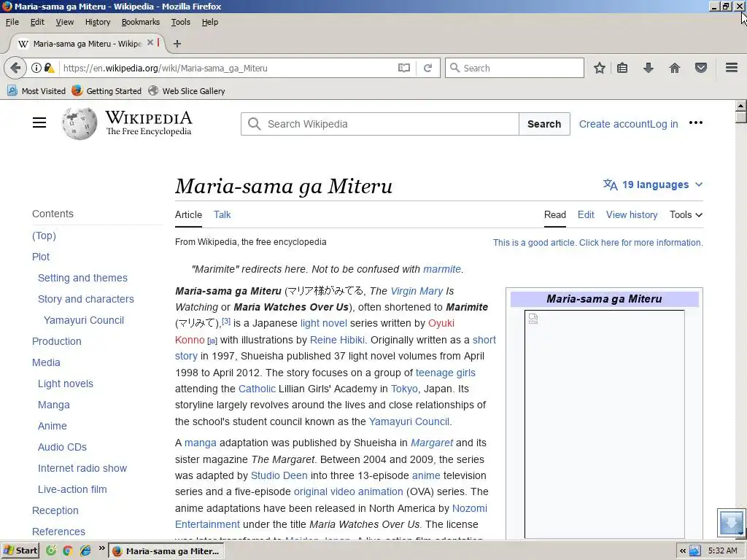Open the Edit tab of the article
The width and height of the screenshot is (747, 560).
(586, 215)
